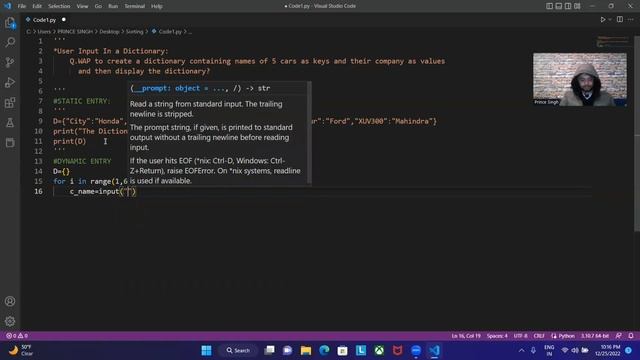Open the Explorer view in activity bar
The width and height of the screenshot is (640, 360).
pyautogui.click(x=10, y=22)
